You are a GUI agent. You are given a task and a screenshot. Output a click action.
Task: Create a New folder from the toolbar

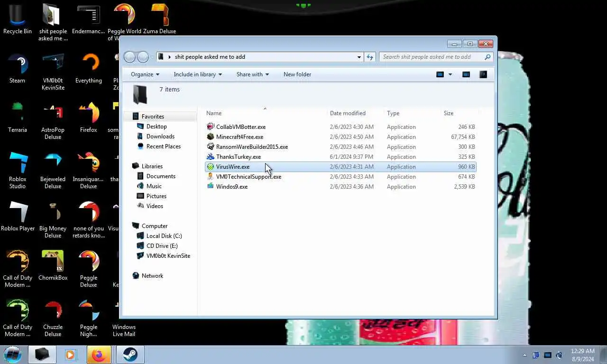coord(297,74)
